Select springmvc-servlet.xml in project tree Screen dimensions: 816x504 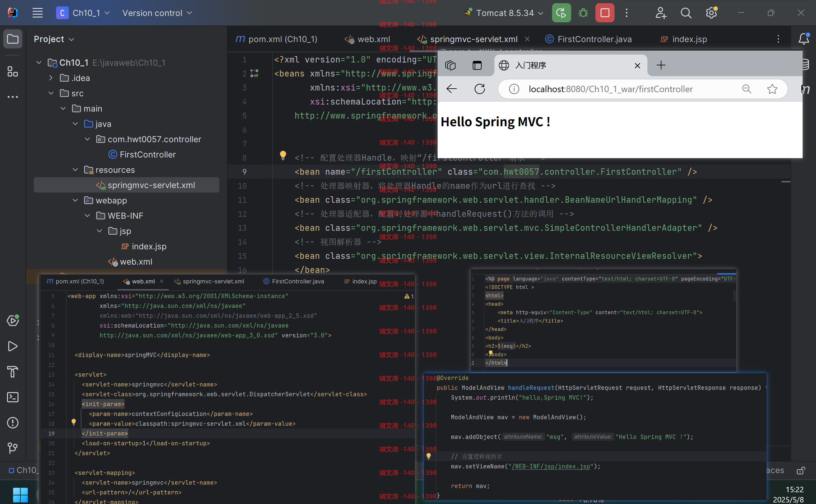(x=126, y=185)
